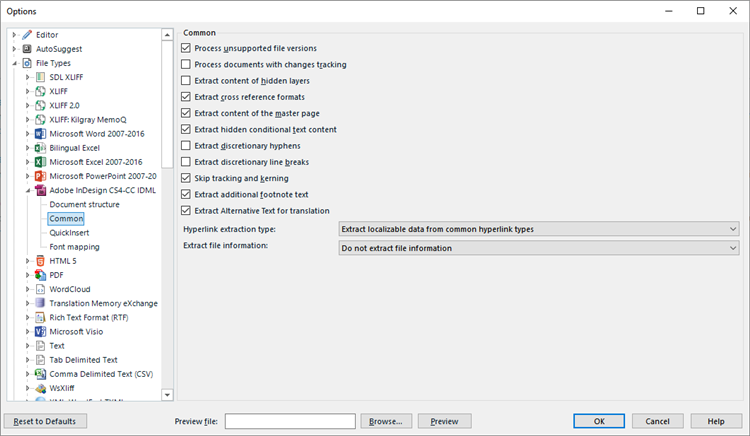The image size is (750, 436).
Task: Enable Process documents with changes tracking
Action: click(186, 64)
